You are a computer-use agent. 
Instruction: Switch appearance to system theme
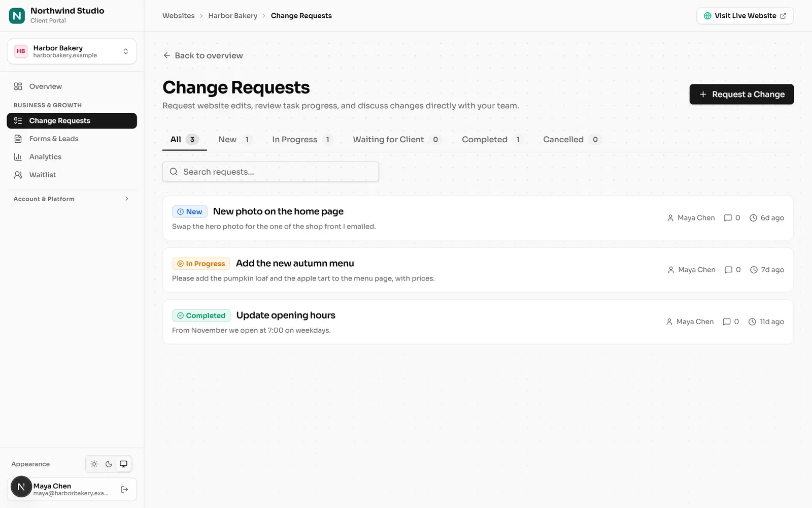123,464
